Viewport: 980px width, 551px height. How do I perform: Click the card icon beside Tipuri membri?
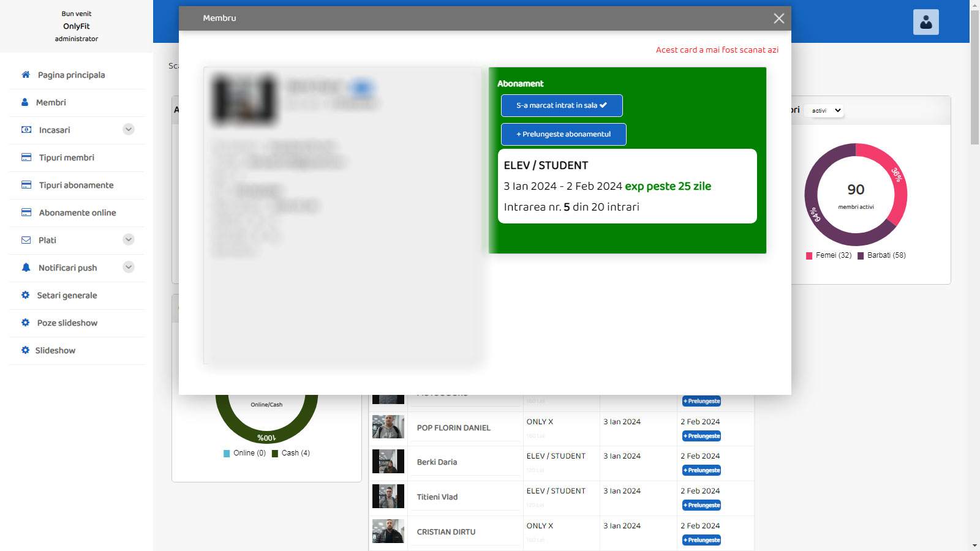(26, 157)
